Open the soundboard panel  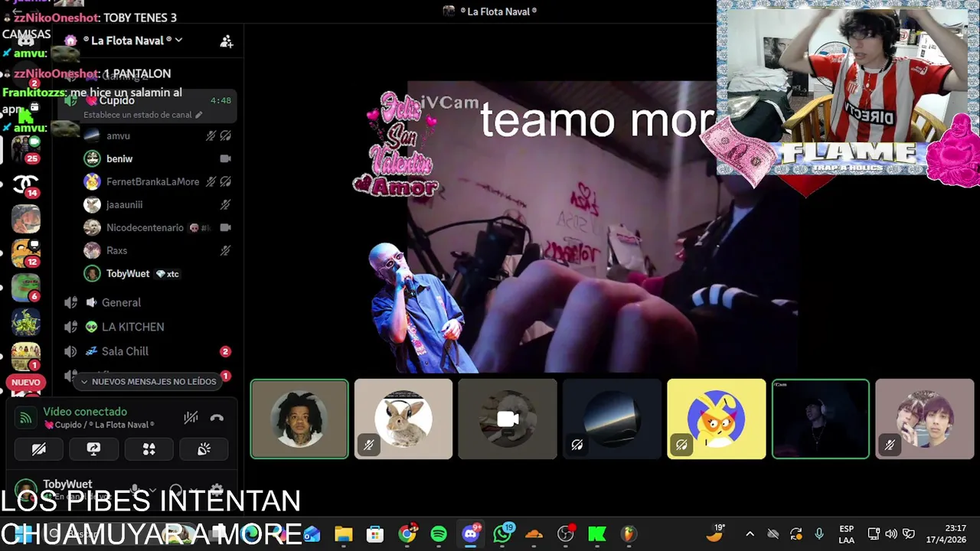tap(204, 449)
